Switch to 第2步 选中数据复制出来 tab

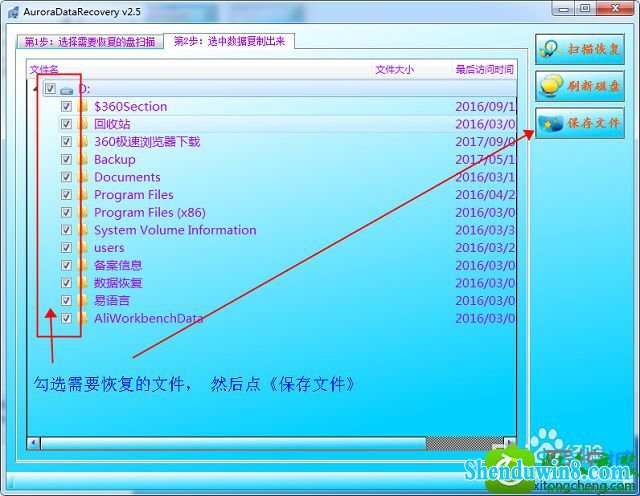[x=229, y=41]
